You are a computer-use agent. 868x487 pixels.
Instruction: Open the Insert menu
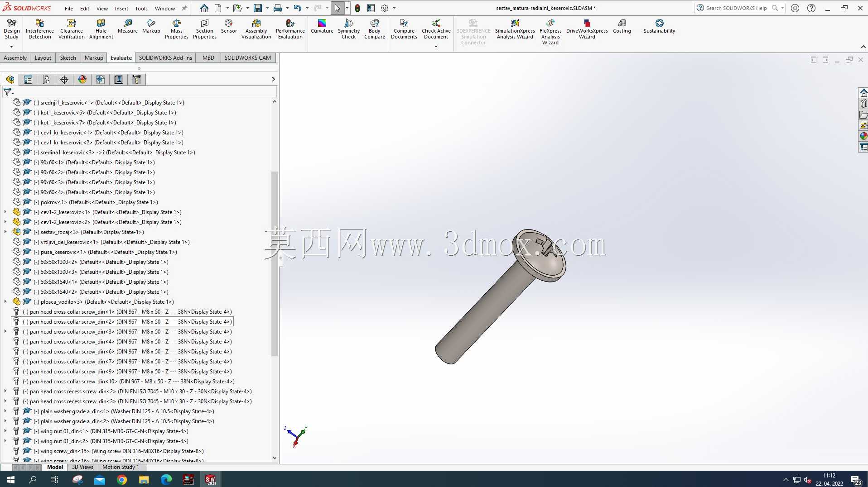121,8
